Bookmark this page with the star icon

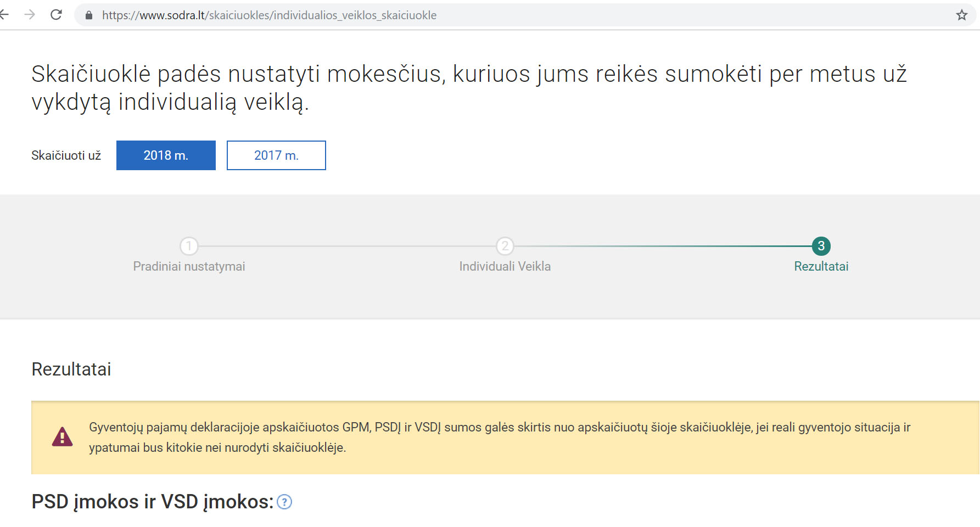(x=961, y=15)
